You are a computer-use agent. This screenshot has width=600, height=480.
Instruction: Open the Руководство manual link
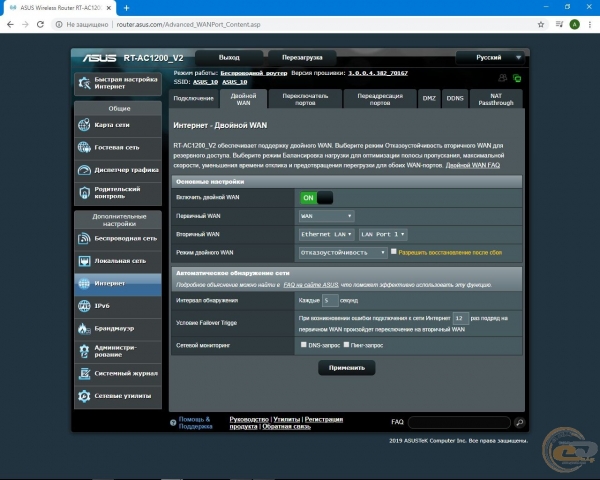point(249,420)
